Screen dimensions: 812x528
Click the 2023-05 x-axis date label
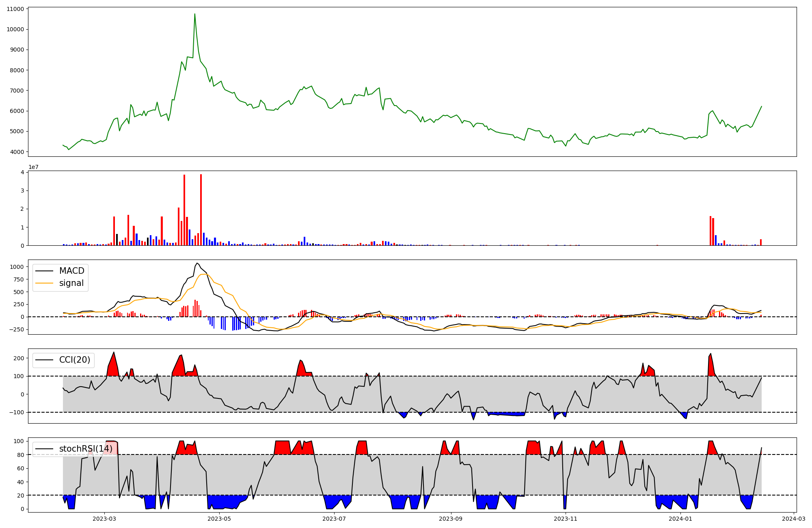point(219,519)
